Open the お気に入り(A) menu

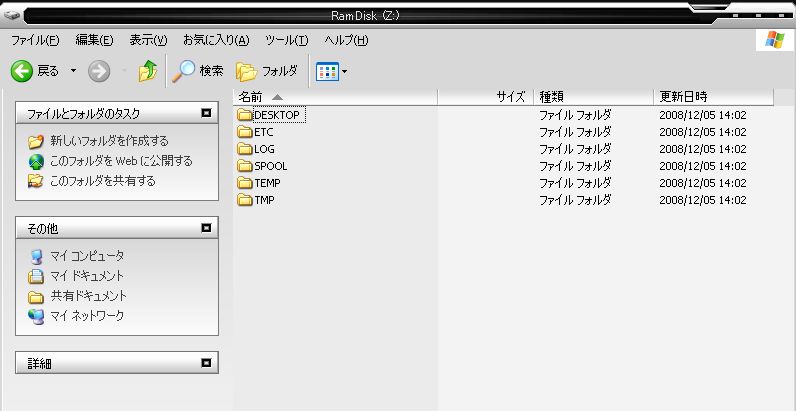(216, 40)
